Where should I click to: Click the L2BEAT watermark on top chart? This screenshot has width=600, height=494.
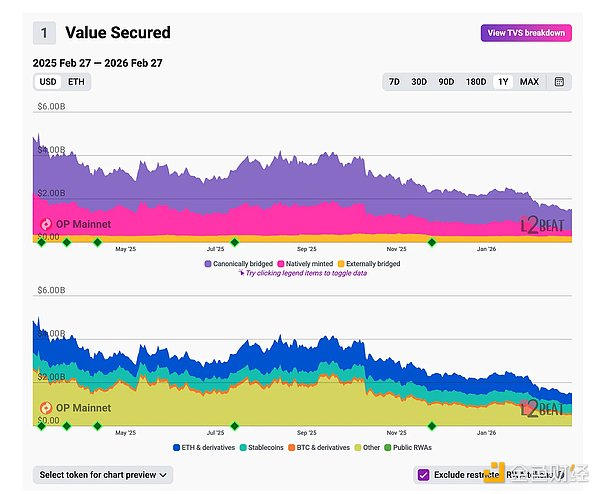click(542, 226)
